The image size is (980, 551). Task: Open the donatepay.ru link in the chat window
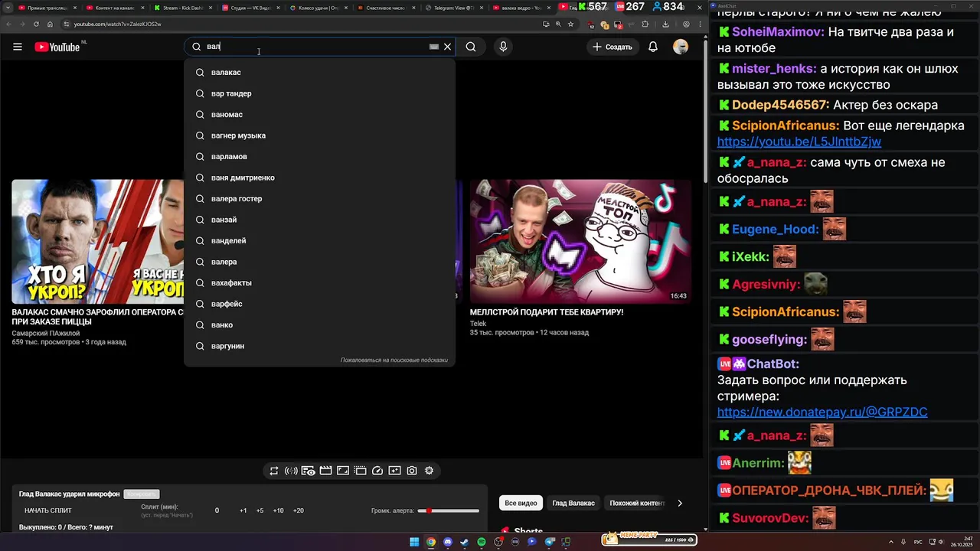click(822, 412)
